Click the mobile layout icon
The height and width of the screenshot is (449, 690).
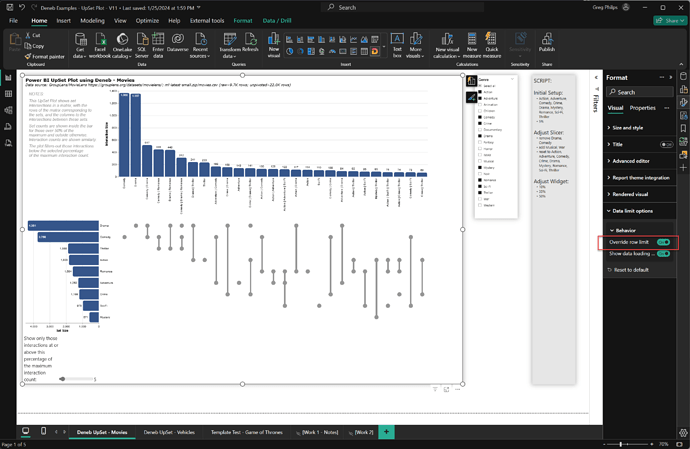43,431
